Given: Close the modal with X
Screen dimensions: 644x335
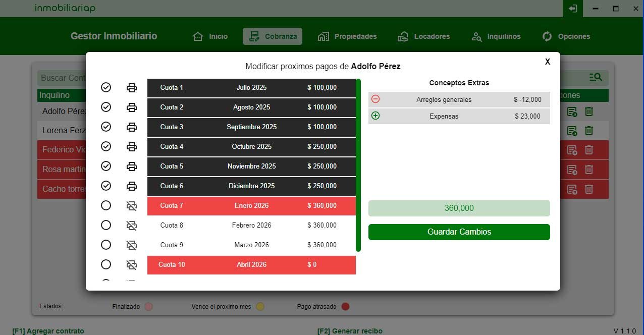Looking at the screenshot, I should tap(548, 62).
